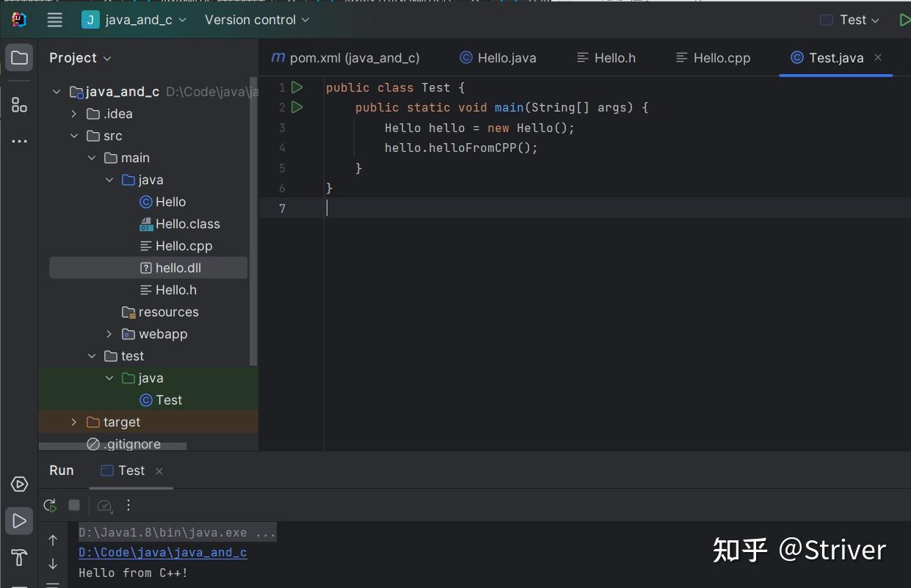Click the Rerun Test button in Run panel
This screenshot has width=911, height=588.
tap(50, 505)
